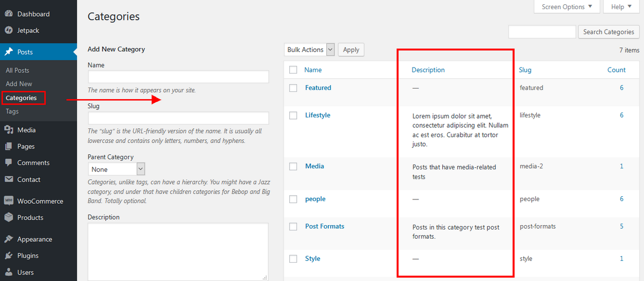Screen dimensions: 644x281
Task: Sort the table by Count column
Action: click(x=616, y=70)
